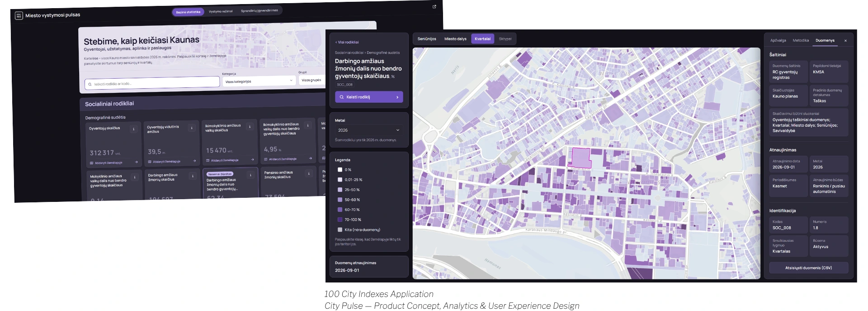Viewport: 868px width, 311px height.
Task: Click the Kaunas logo icon in the header
Action: point(19,16)
